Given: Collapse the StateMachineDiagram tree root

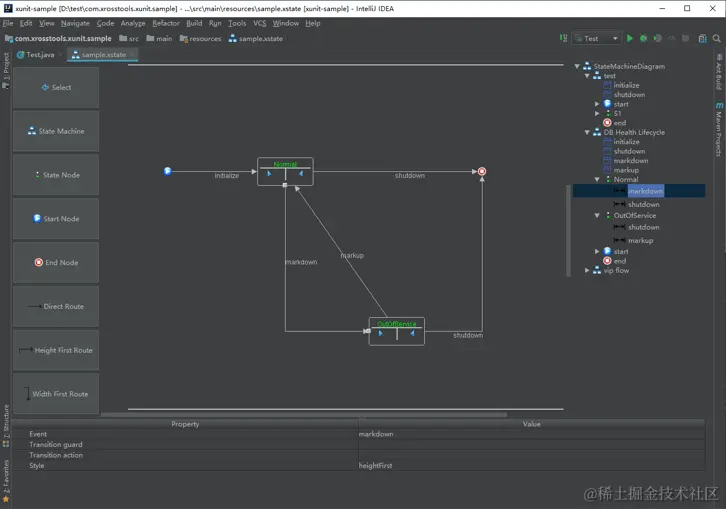Looking at the screenshot, I should point(577,66).
